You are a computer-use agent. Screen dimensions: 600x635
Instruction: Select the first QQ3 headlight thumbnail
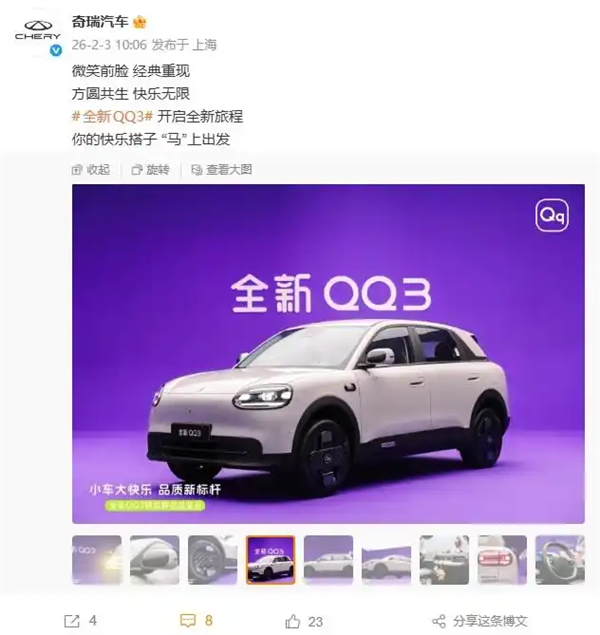click(x=97, y=560)
